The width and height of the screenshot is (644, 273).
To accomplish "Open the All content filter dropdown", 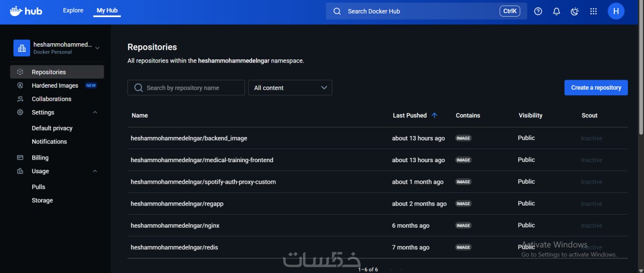I will click(x=290, y=88).
